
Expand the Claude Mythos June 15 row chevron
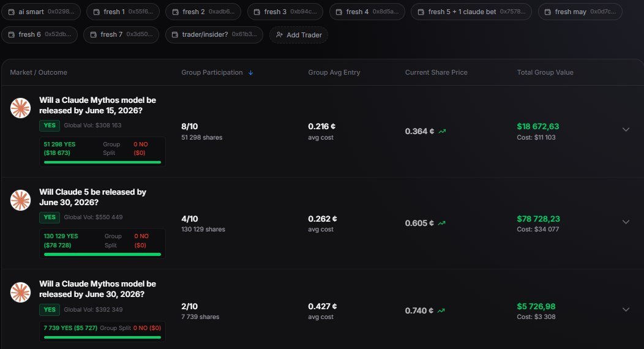pyautogui.click(x=626, y=129)
